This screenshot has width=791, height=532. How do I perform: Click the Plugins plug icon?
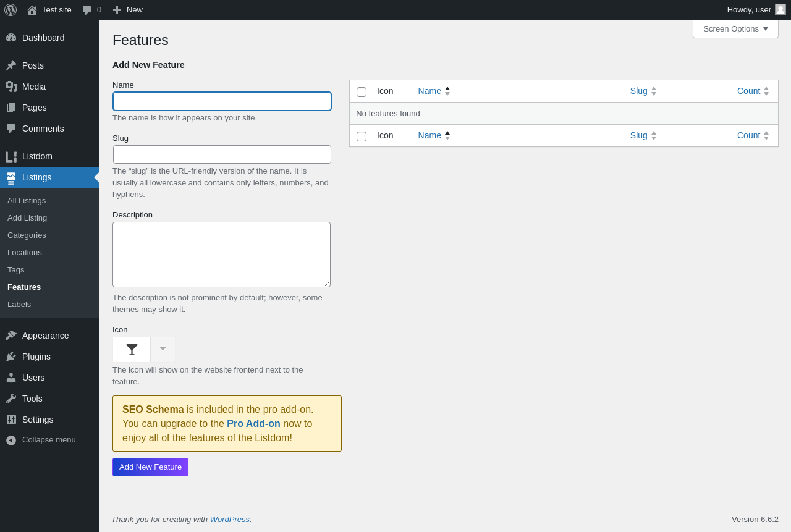pos(11,357)
